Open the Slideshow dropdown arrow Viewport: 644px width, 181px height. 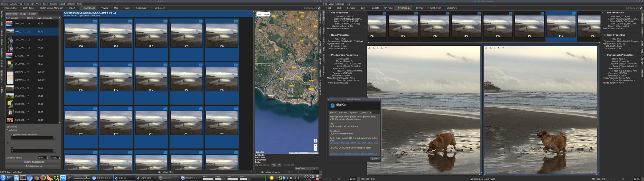(149, 8)
